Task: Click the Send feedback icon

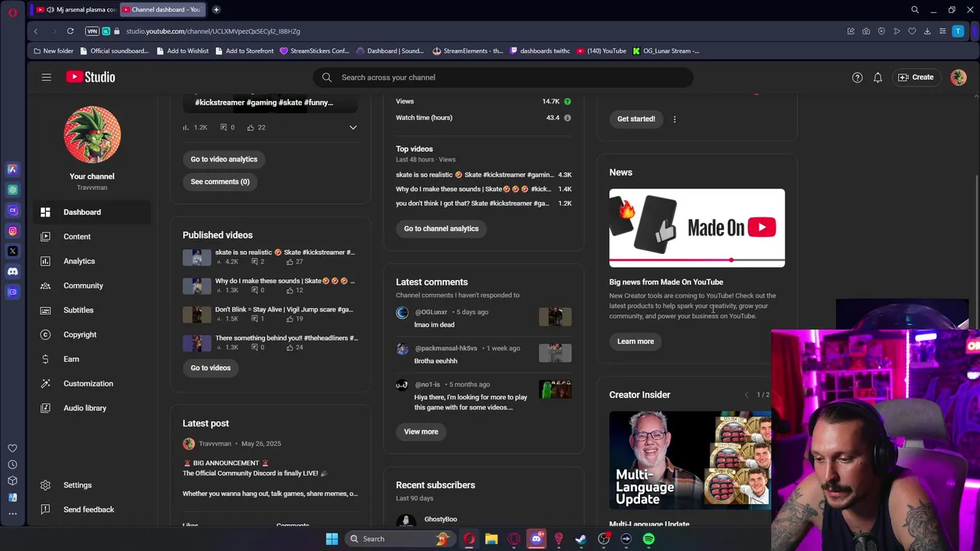Action: coord(45,510)
